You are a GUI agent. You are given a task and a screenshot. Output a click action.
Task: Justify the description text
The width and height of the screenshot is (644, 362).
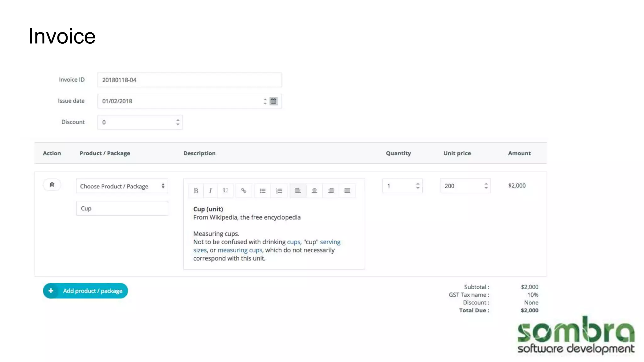coord(347,191)
